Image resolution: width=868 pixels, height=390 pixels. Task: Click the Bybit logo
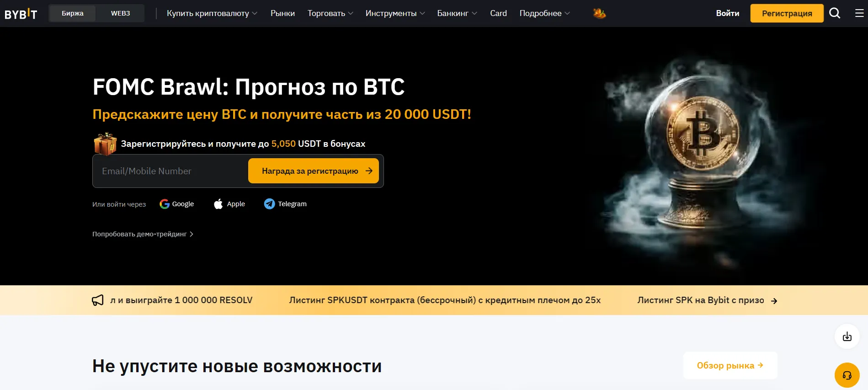(21, 14)
